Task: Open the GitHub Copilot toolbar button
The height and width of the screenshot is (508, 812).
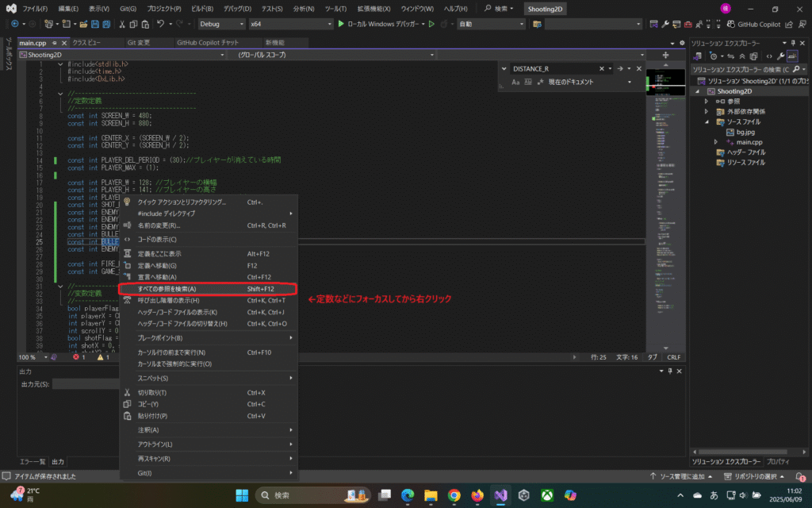Action: coord(753,24)
